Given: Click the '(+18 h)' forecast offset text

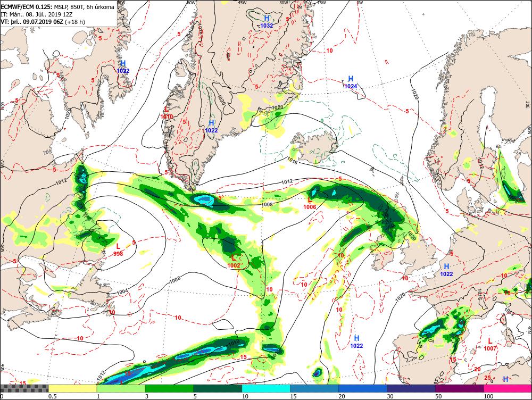Looking at the screenshot, I should pos(75,22).
